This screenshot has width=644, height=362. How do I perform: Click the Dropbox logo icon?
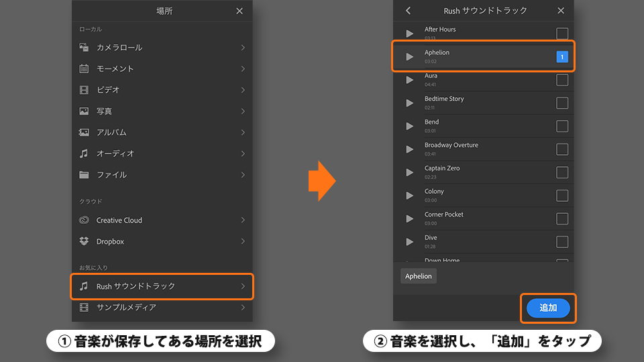(x=84, y=241)
